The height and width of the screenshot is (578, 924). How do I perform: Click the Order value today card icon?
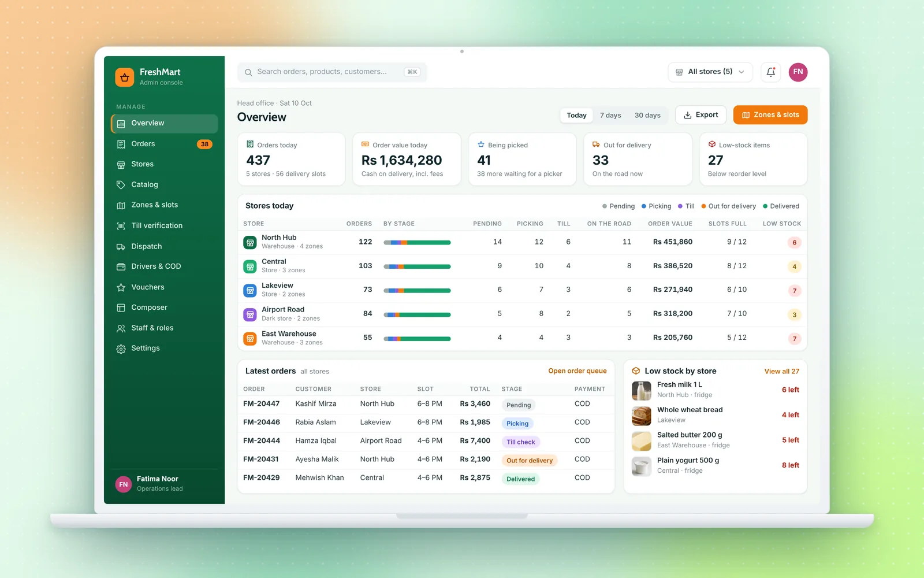(x=365, y=144)
